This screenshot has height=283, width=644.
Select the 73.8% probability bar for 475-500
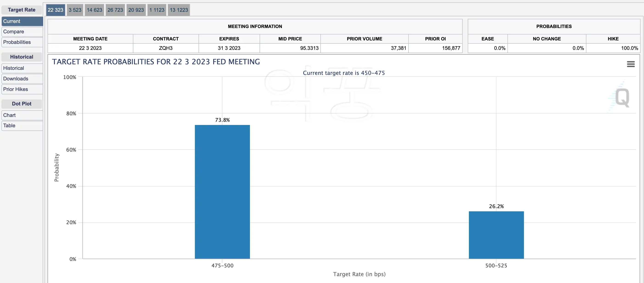[222, 191]
